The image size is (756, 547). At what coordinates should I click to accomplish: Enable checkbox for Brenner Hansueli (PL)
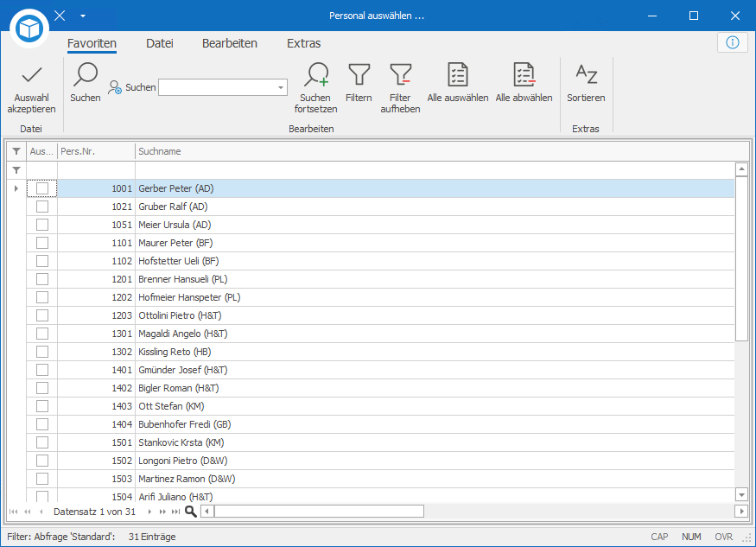pyautogui.click(x=42, y=279)
